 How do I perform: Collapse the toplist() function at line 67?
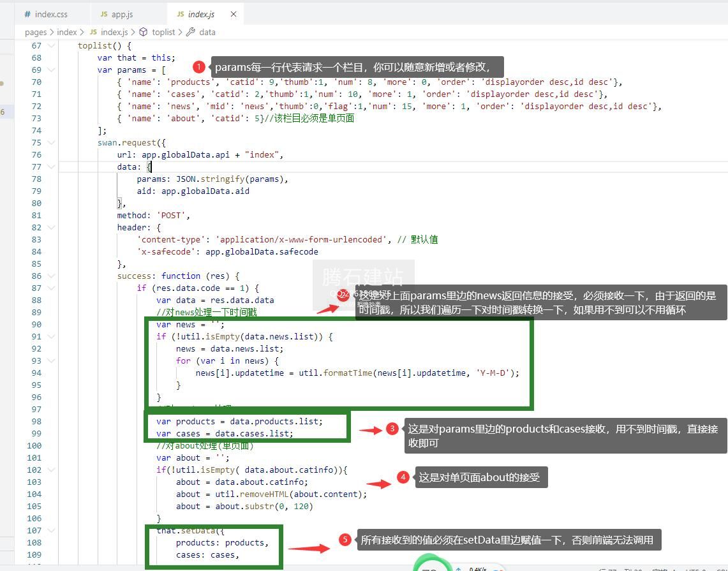click(51, 45)
